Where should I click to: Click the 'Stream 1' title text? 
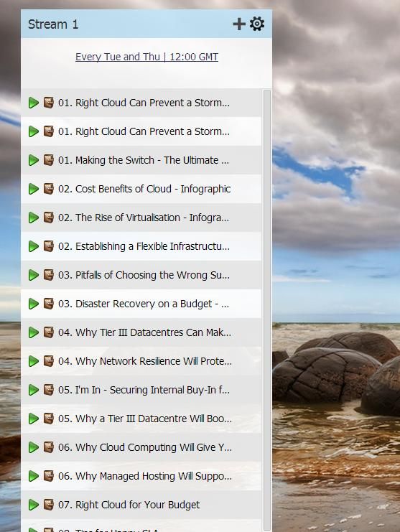click(53, 24)
